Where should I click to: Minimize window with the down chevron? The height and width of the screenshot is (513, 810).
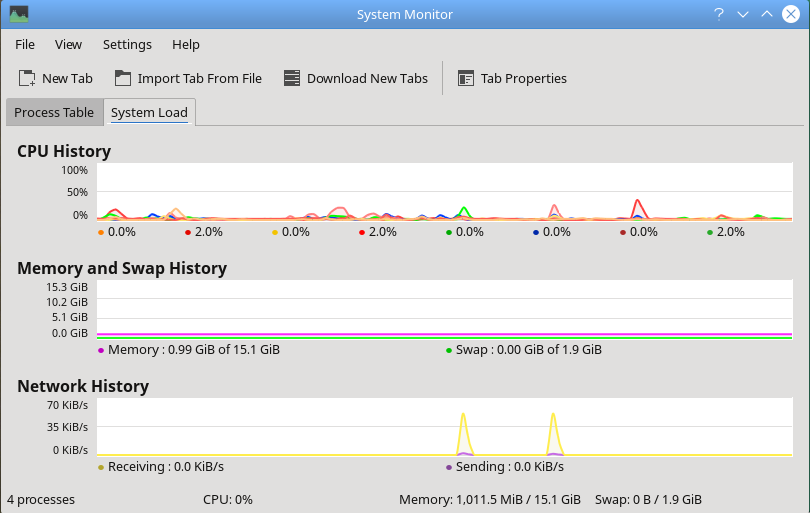point(743,14)
